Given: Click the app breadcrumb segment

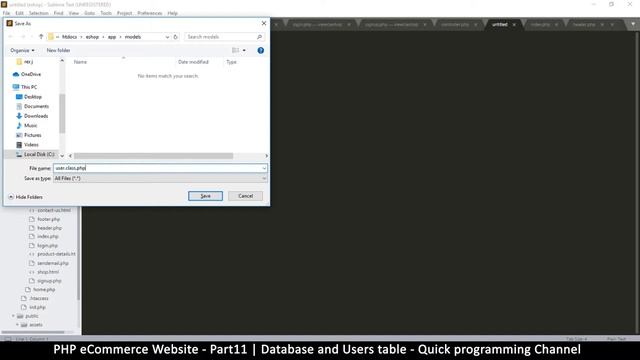Looking at the screenshot, I should (112, 37).
